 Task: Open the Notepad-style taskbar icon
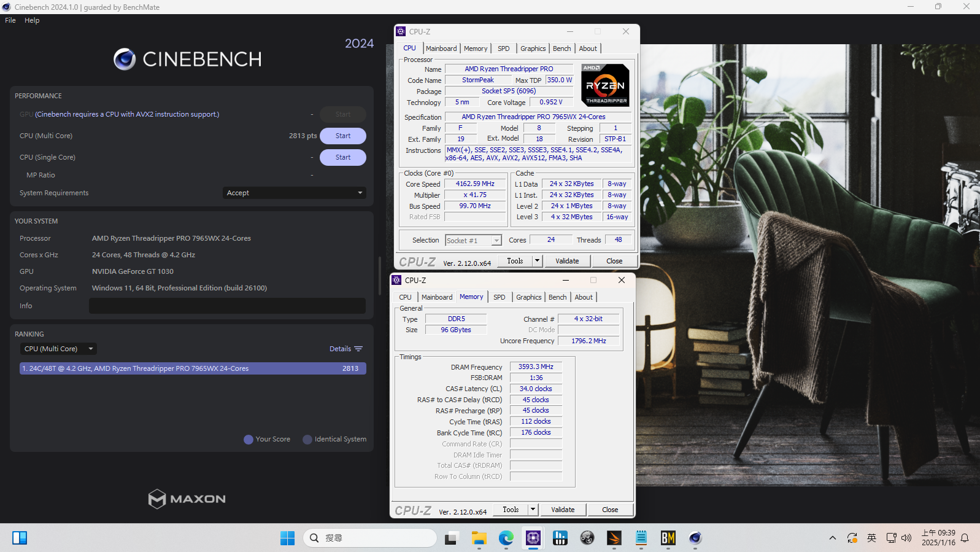pyautogui.click(x=641, y=538)
